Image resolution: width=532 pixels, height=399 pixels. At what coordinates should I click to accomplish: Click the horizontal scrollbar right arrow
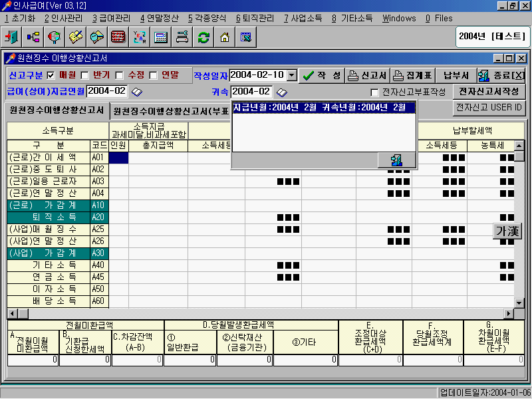[x=509, y=313]
